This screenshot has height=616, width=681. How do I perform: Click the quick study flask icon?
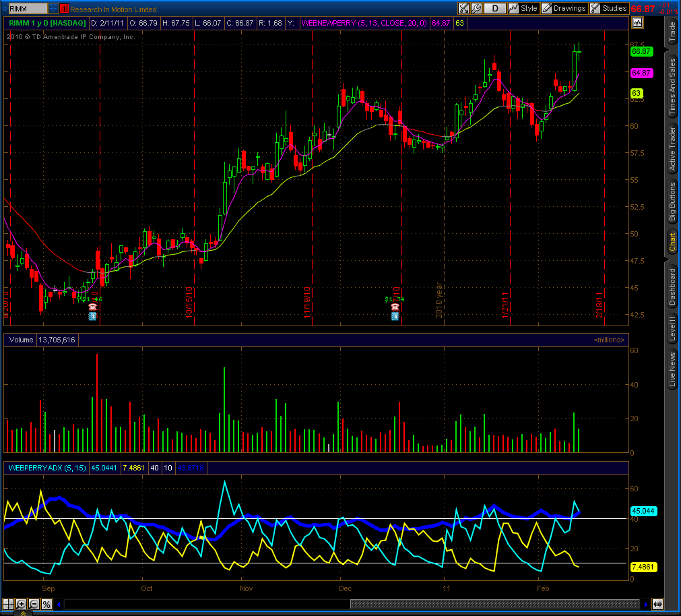pos(463,8)
